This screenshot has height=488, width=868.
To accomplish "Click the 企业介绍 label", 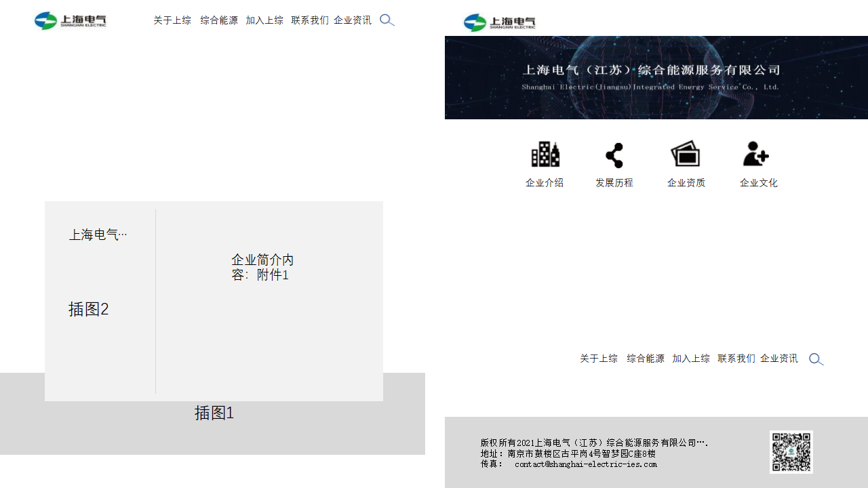I will 545,183.
